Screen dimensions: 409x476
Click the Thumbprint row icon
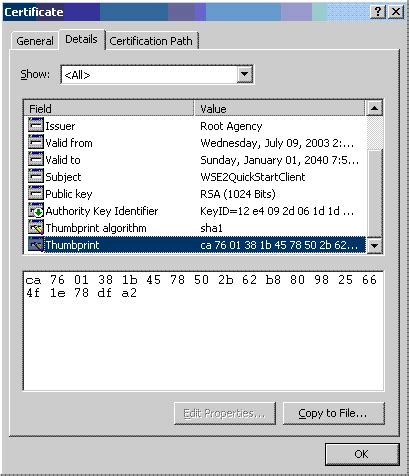(x=36, y=245)
